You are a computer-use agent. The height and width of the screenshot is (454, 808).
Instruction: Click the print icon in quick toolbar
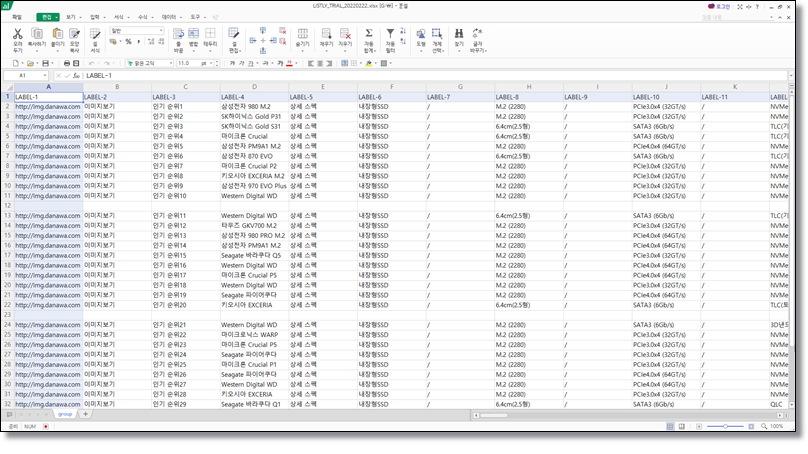pos(66,63)
